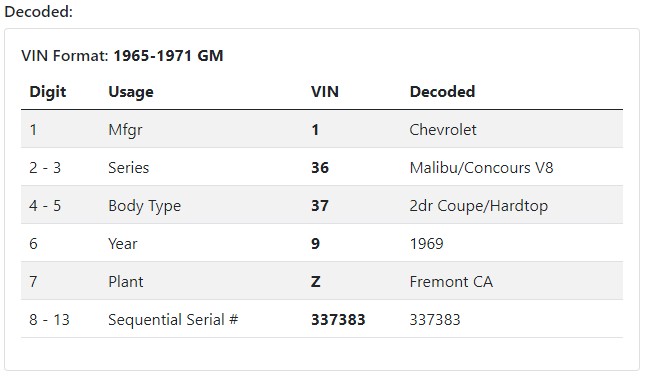649x376 pixels.
Task: Click the bold 36 series code
Action: pos(320,168)
